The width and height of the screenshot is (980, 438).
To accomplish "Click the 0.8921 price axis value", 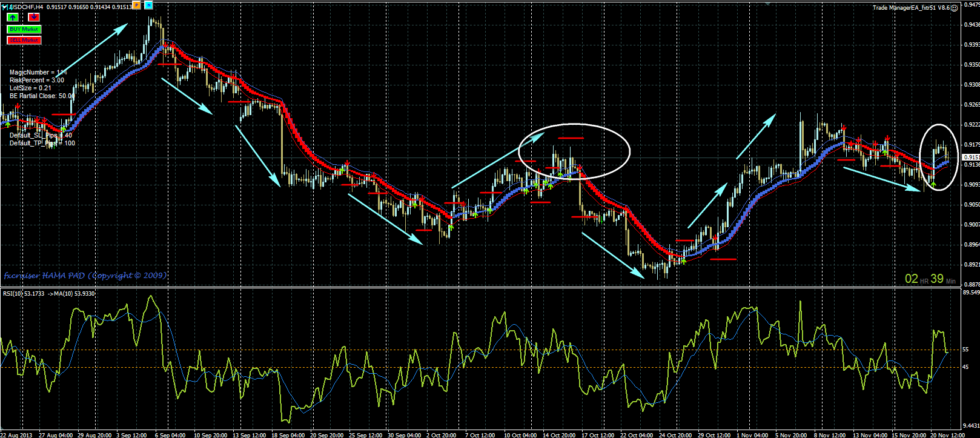I will 971,265.
